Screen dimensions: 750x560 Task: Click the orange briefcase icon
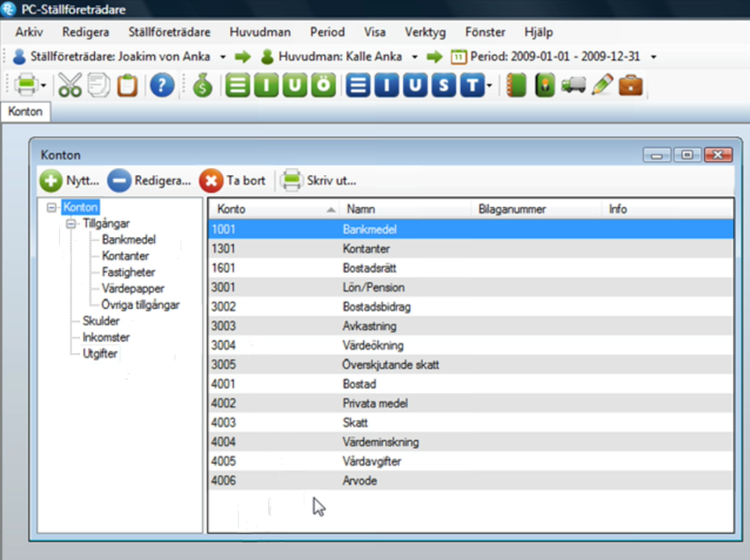[x=630, y=85]
